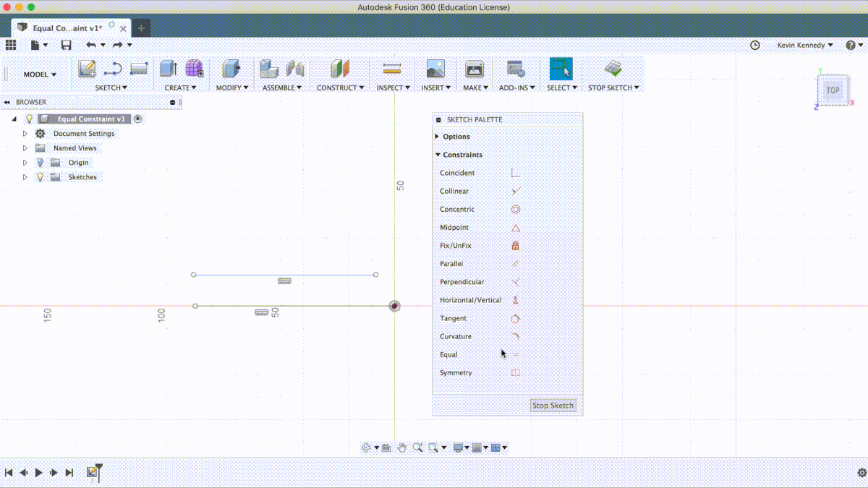Click the timeline Play button
Viewport: 868px width, 488px height.
(x=38, y=473)
